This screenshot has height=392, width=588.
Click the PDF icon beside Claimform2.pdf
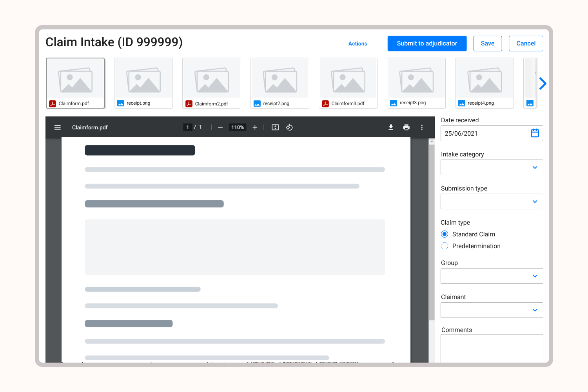click(x=189, y=104)
